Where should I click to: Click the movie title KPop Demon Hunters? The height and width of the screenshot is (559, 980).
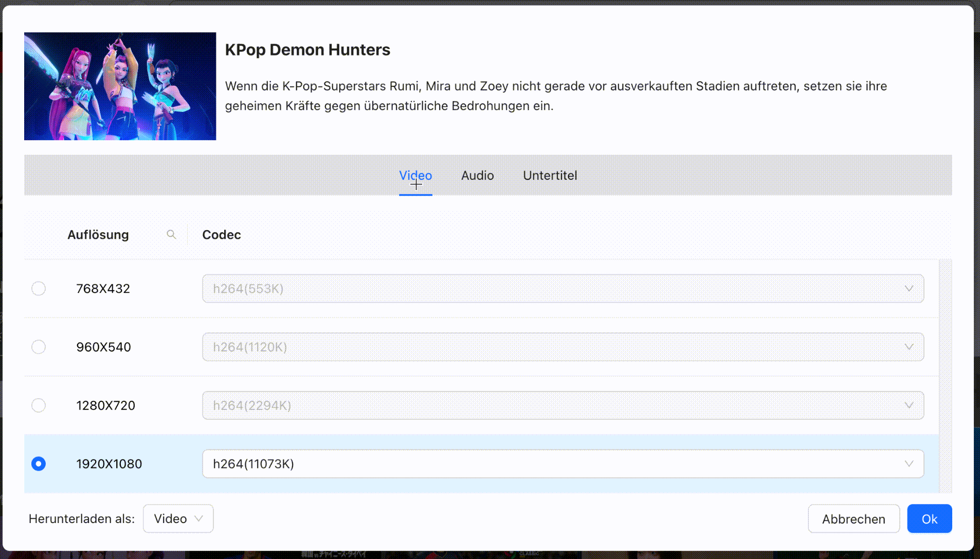[307, 49]
